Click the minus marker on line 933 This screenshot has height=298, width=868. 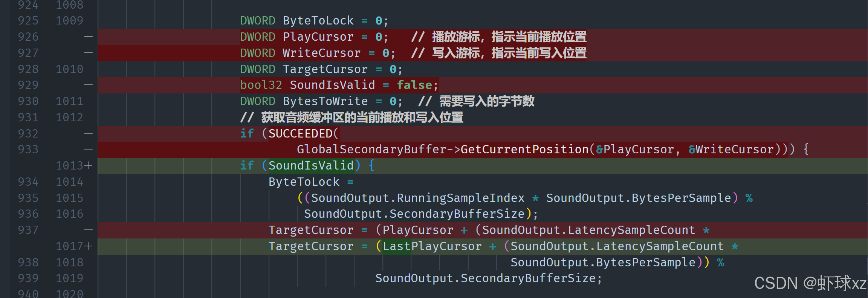pos(88,150)
